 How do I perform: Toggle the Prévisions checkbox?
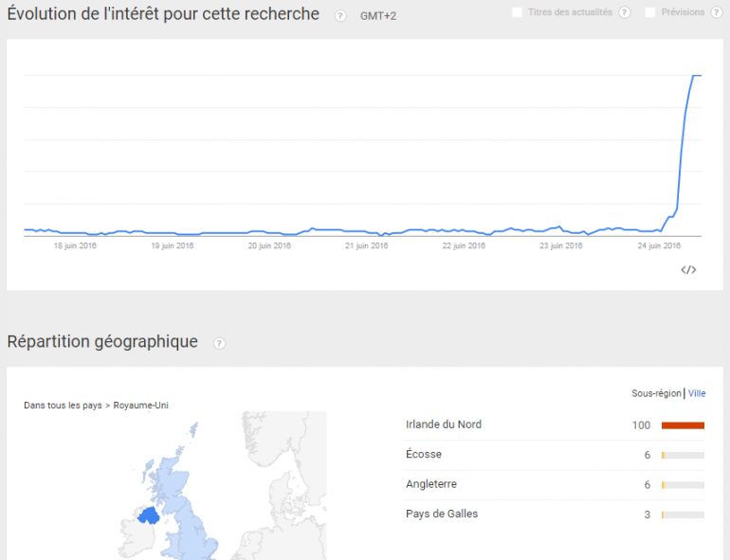[650, 12]
